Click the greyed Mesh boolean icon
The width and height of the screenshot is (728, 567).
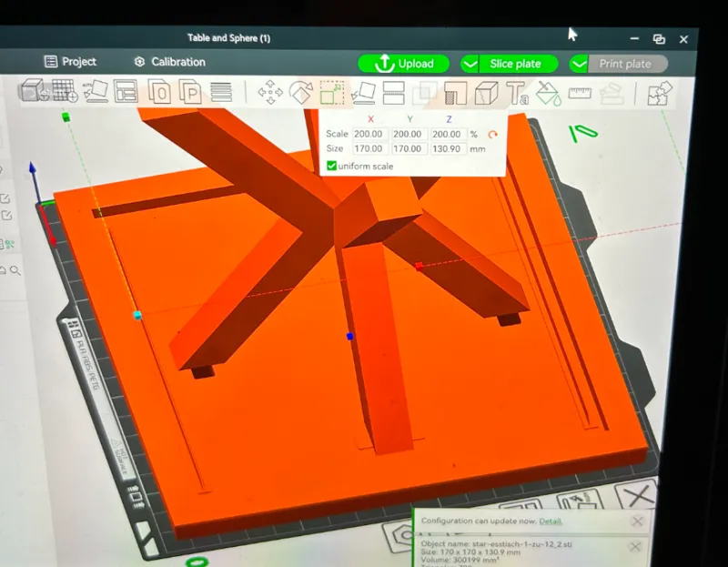coord(424,94)
